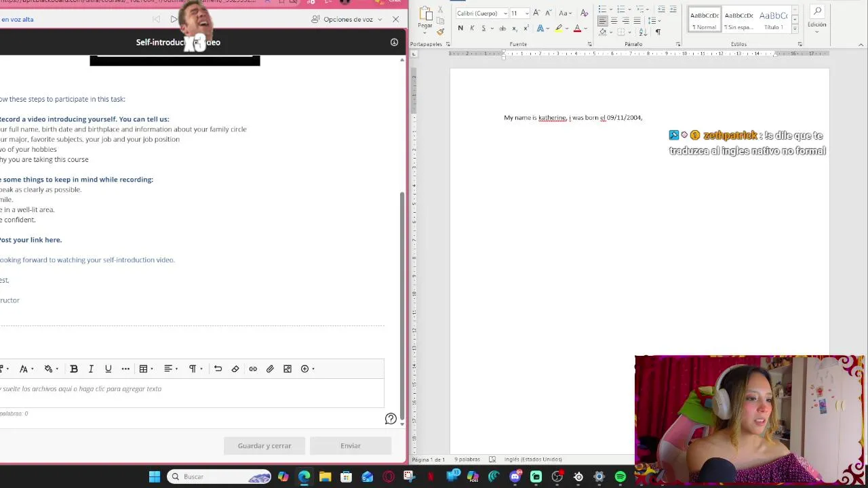This screenshot has height=488, width=868.
Task: Click undo in the Blackboard editor
Action: point(218,369)
